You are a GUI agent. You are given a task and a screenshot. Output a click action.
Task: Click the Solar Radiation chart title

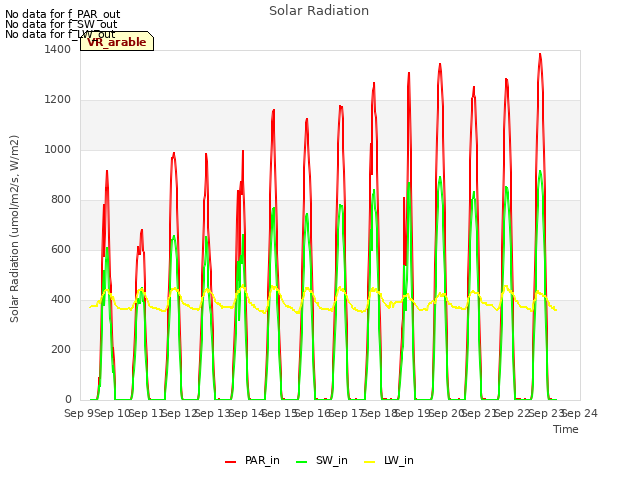coord(319,11)
